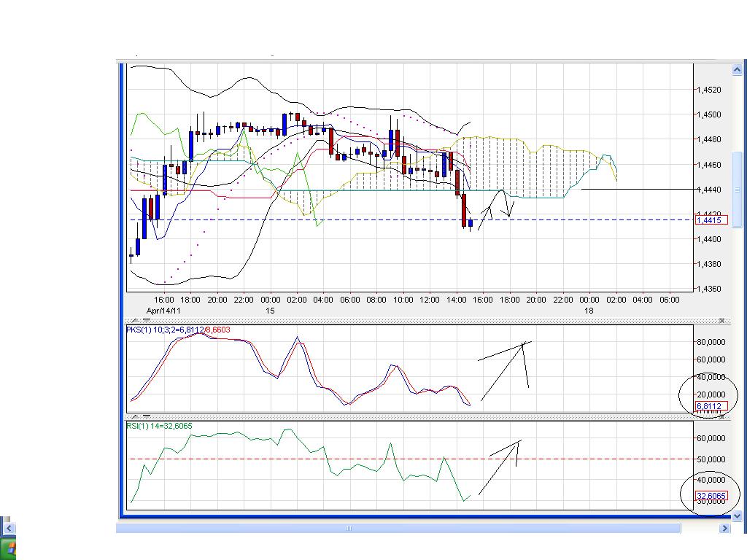The width and height of the screenshot is (747, 560).
Task: Click the collapse chevron above the Start button
Action: (x=9, y=528)
